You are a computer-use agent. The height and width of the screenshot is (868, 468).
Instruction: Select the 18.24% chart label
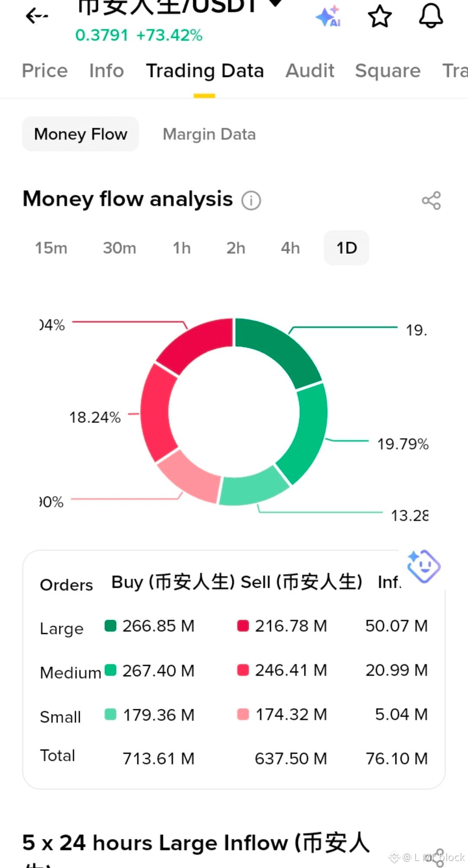click(95, 417)
